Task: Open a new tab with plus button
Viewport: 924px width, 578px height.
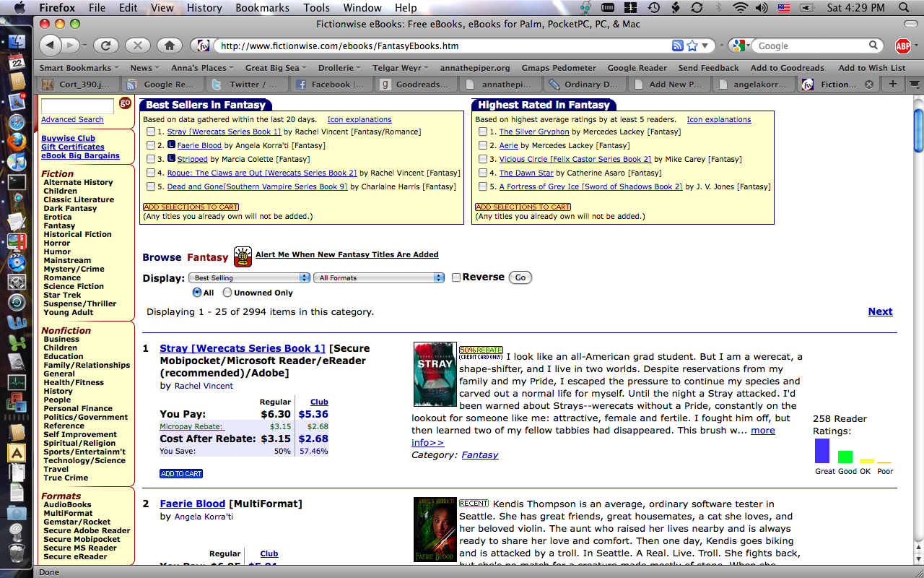Action: pos(893,84)
